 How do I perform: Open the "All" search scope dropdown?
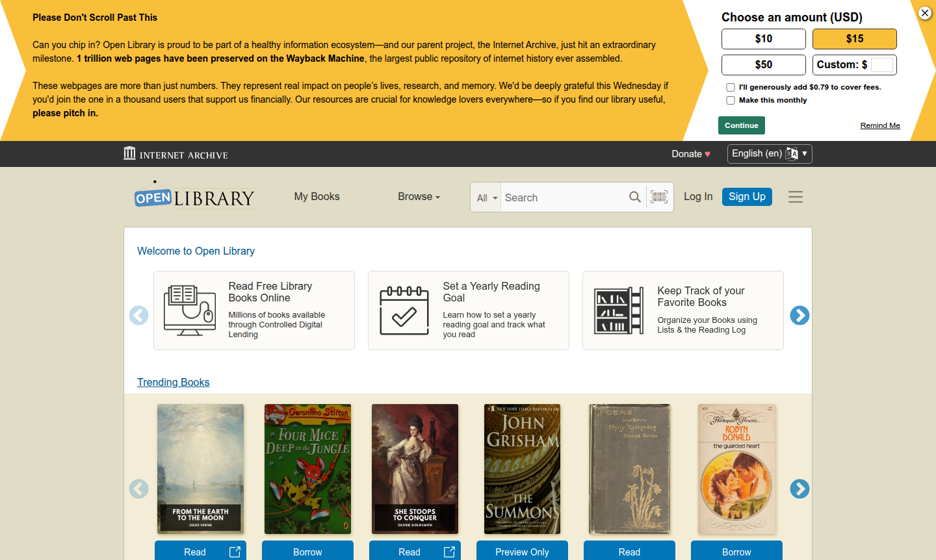486,197
